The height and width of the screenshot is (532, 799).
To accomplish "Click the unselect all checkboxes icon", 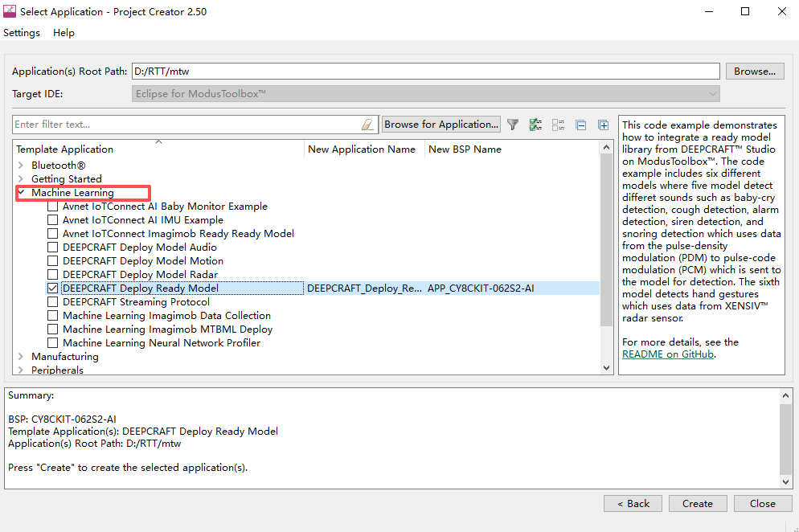I will point(558,125).
